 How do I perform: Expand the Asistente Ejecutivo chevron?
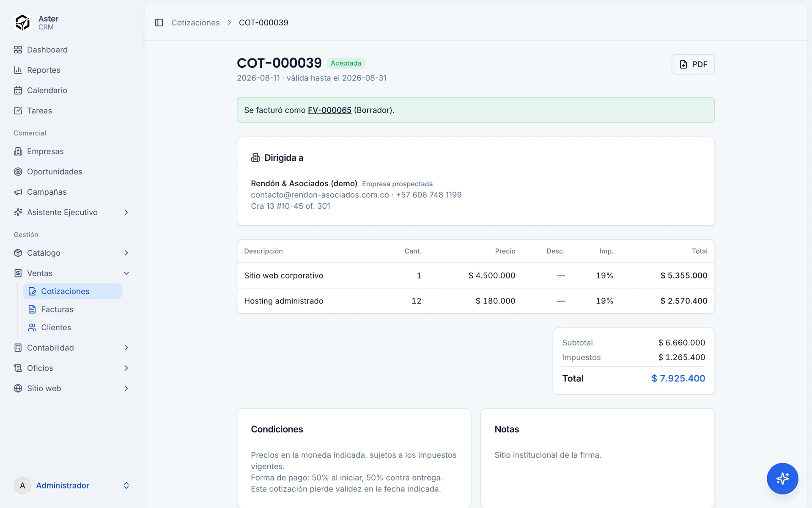click(x=126, y=212)
